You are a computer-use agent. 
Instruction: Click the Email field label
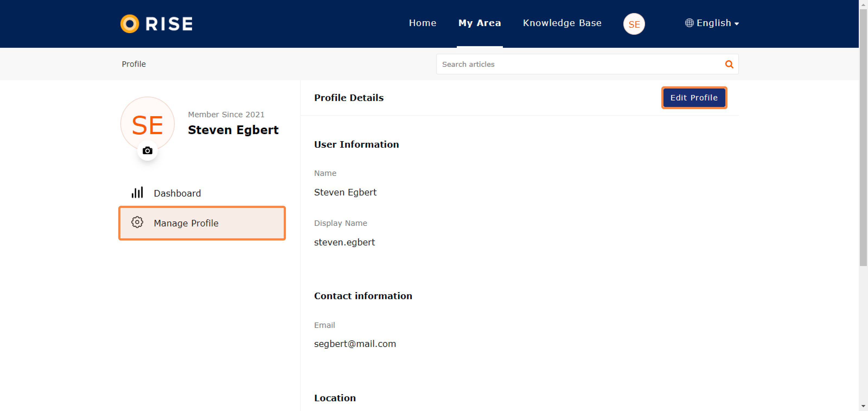(x=324, y=325)
